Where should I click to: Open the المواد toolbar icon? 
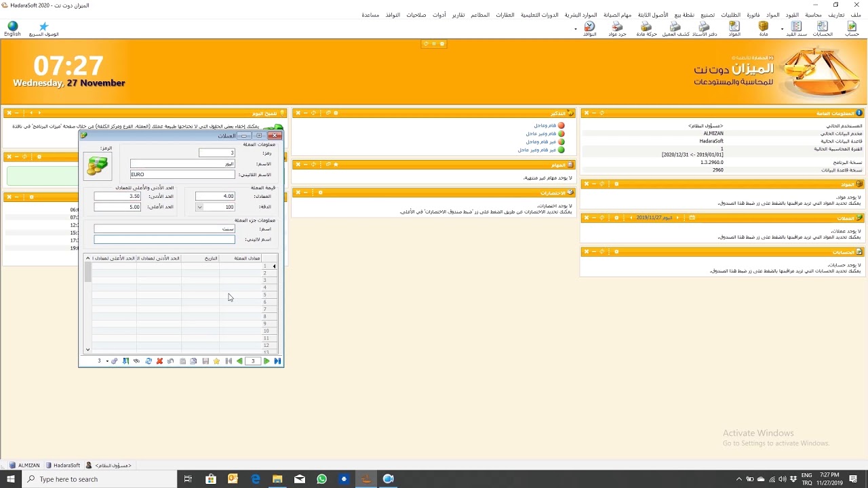click(734, 28)
